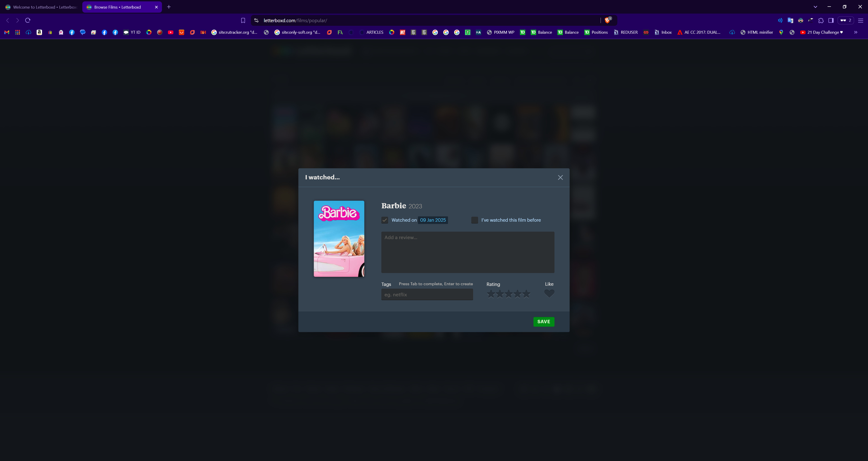Open the red YouTube bookmark icon
868x461 pixels.
coord(170,32)
